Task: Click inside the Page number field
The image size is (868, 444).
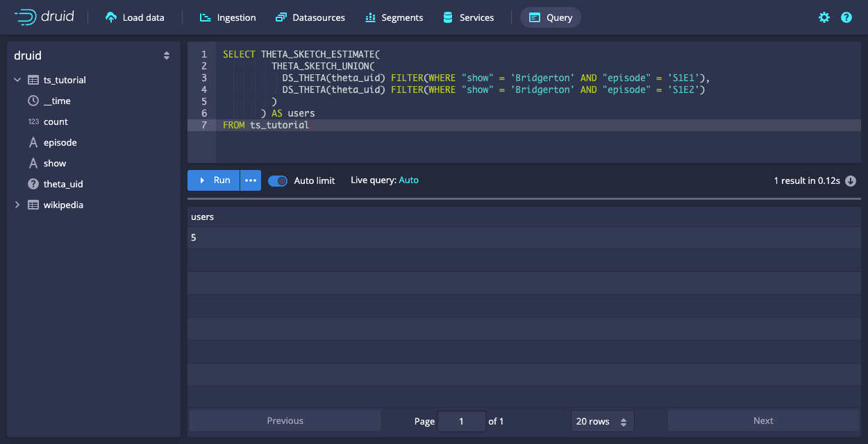Action: click(461, 420)
